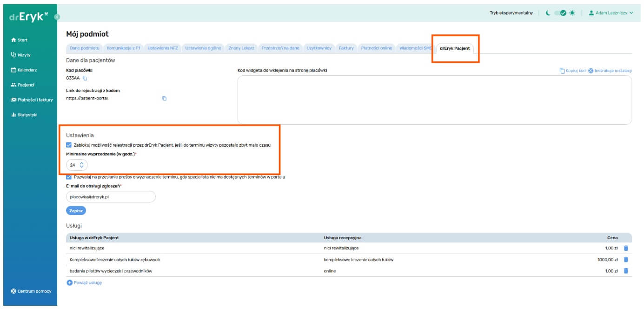Click the 1000,00 zł price cell

tap(607, 260)
